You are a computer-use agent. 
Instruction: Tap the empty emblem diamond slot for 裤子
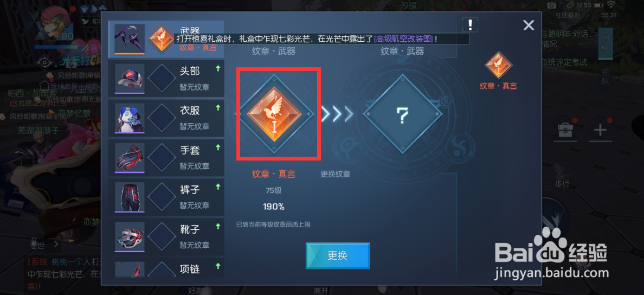162,196
